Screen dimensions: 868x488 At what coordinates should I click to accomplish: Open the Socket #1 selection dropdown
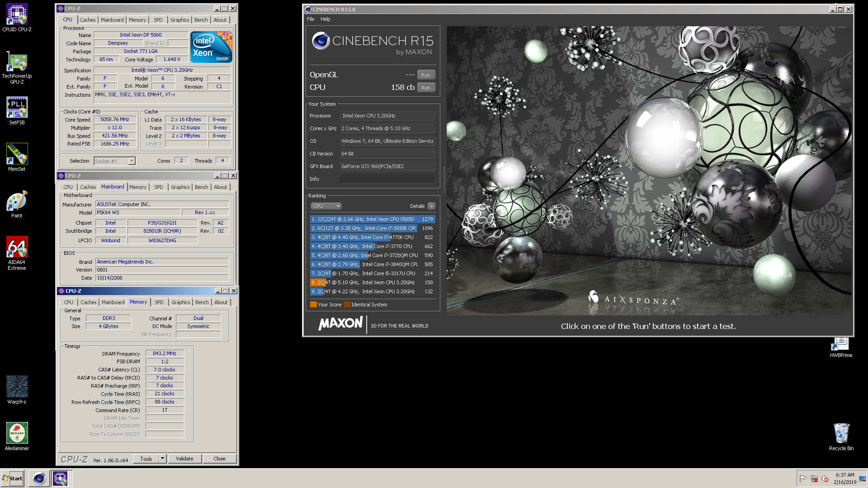[x=115, y=161]
